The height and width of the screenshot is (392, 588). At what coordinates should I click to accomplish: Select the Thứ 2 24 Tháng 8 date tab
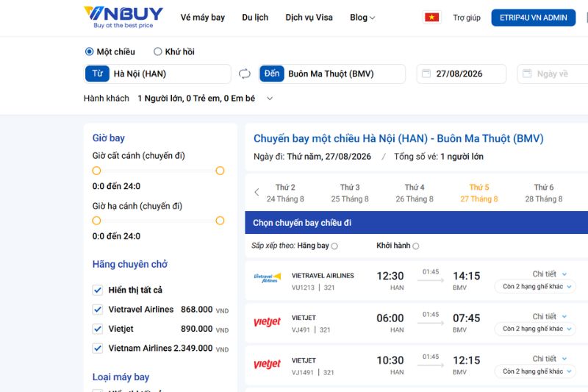coord(285,193)
